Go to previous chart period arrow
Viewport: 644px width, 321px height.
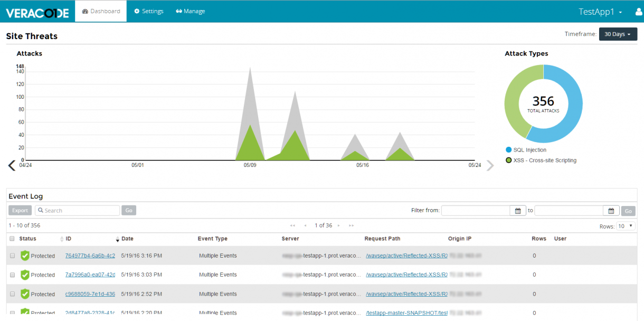pyautogui.click(x=12, y=166)
